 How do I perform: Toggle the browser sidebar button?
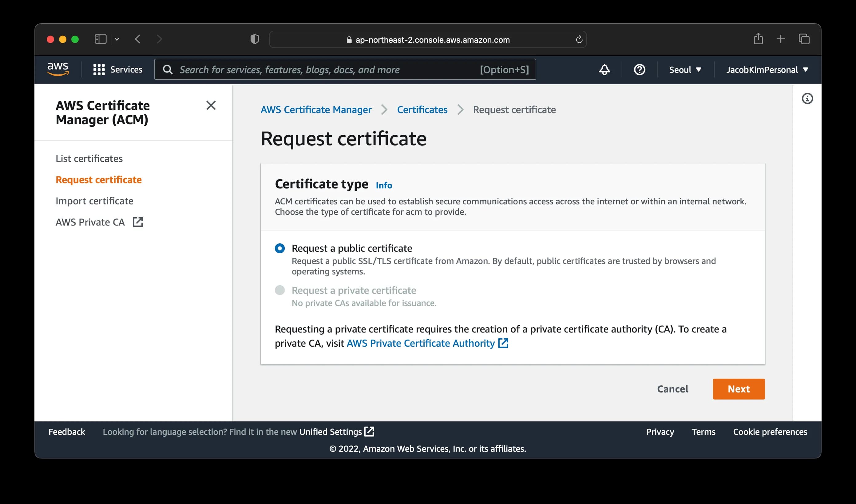click(x=100, y=39)
